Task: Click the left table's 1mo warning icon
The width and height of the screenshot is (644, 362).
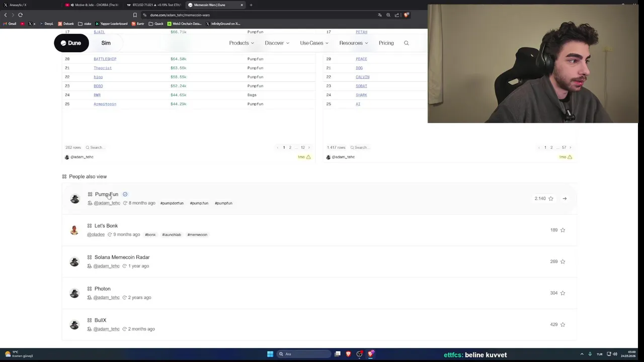Action: (308, 157)
